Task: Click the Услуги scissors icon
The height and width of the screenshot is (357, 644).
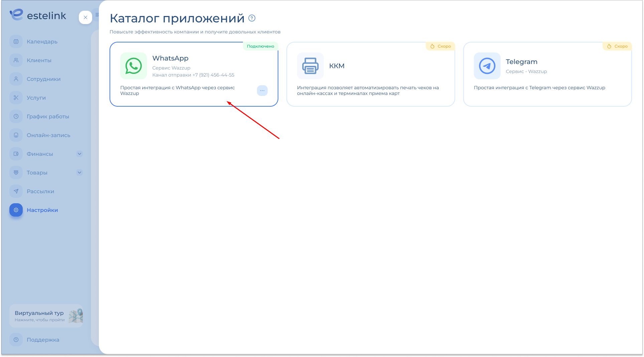Action: coord(16,98)
